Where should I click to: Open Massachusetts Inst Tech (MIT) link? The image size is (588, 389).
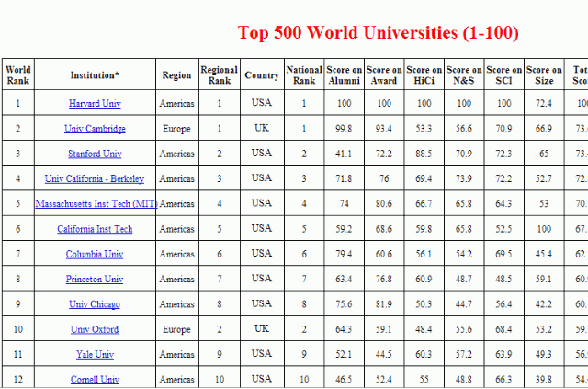click(96, 204)
